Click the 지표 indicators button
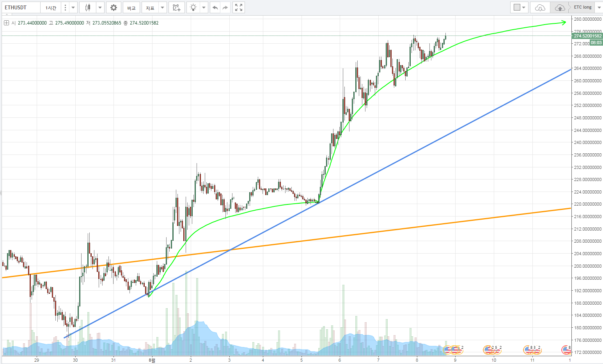The image size is (603, 364). [x=150, y=7]
